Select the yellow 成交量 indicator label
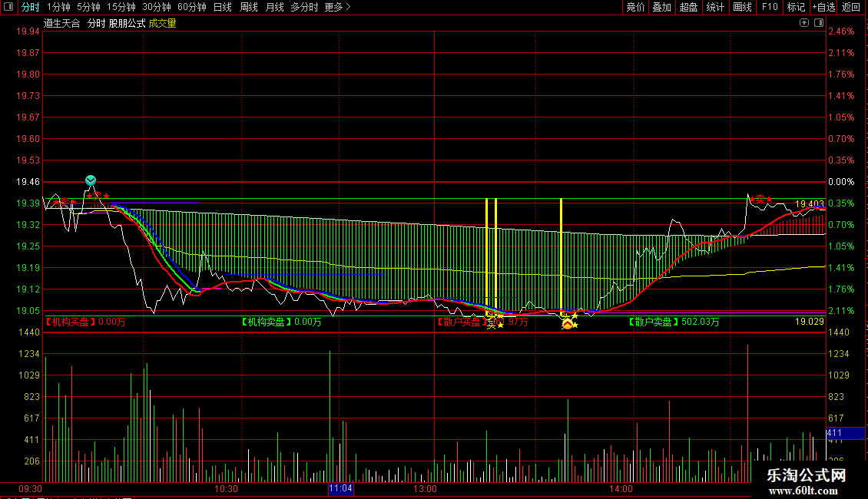This screenshot has height=499, width=868. 162,23
